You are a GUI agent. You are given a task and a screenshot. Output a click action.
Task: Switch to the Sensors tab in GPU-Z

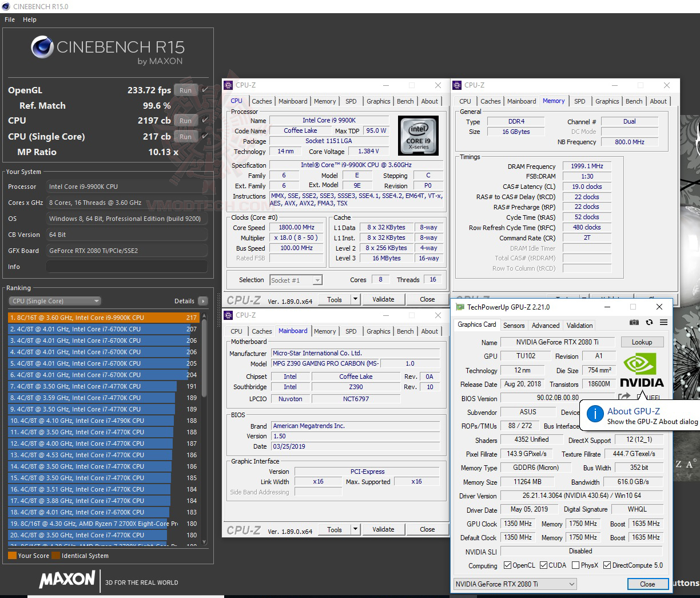pos(514,325)
